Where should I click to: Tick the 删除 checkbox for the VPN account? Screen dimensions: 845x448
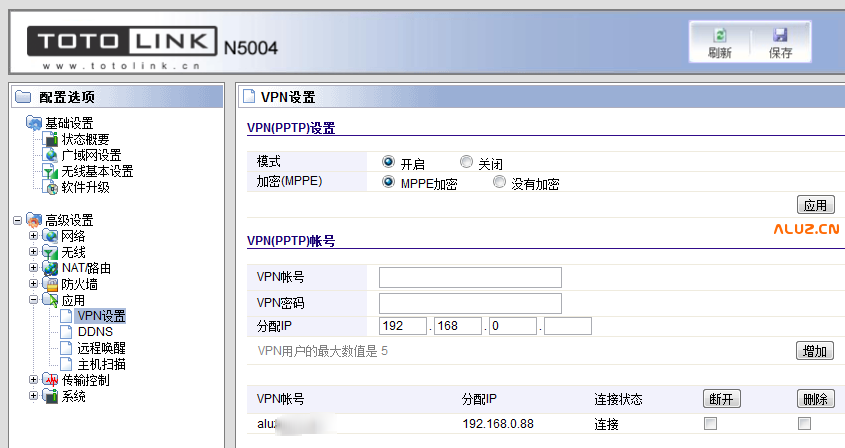coord(804,424)
